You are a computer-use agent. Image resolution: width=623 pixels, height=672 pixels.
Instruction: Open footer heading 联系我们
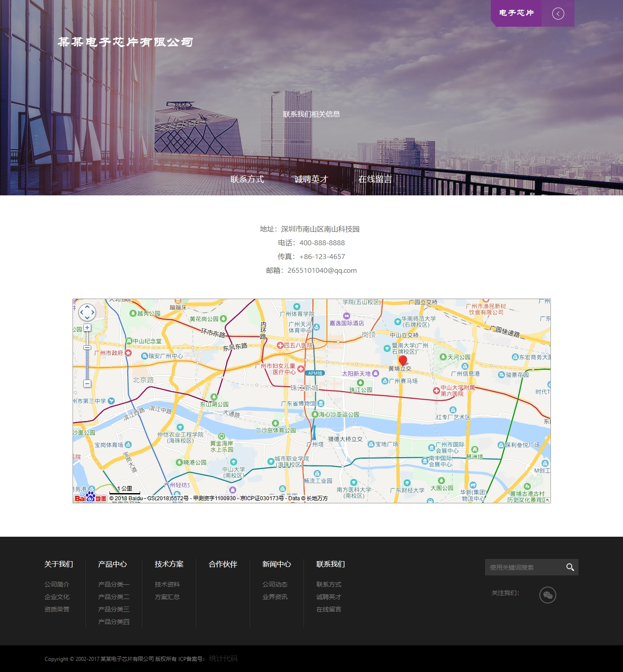(x=331, y=564)
